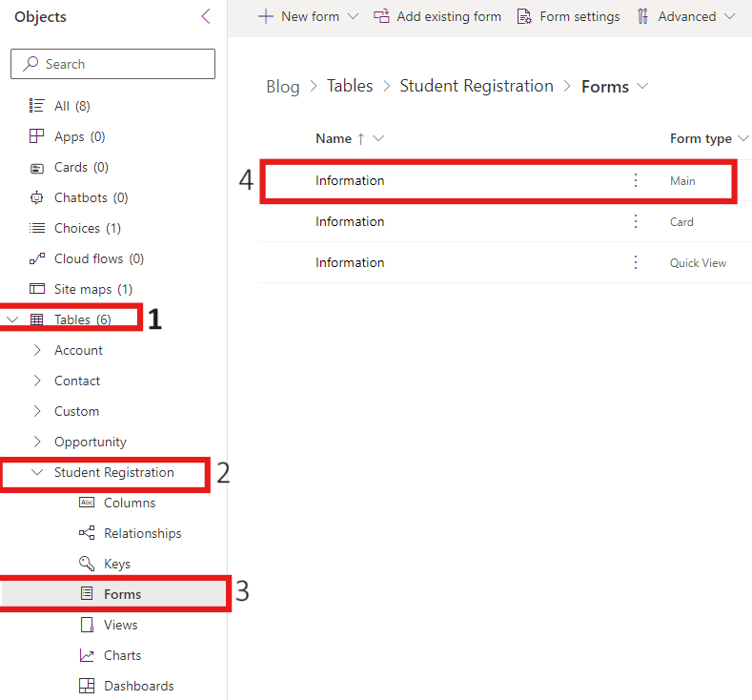The image size is (752, 700).
Task: Click the Cloud flows icon
Action: 37,258
